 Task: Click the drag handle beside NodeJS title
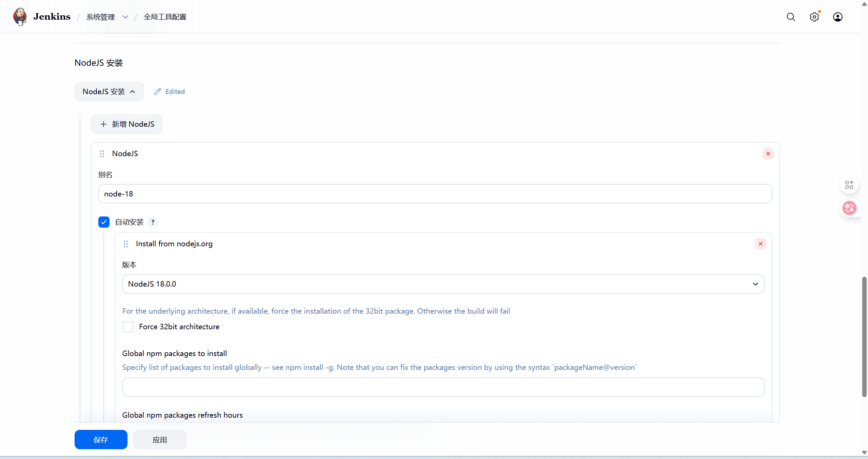pos(102,154)
